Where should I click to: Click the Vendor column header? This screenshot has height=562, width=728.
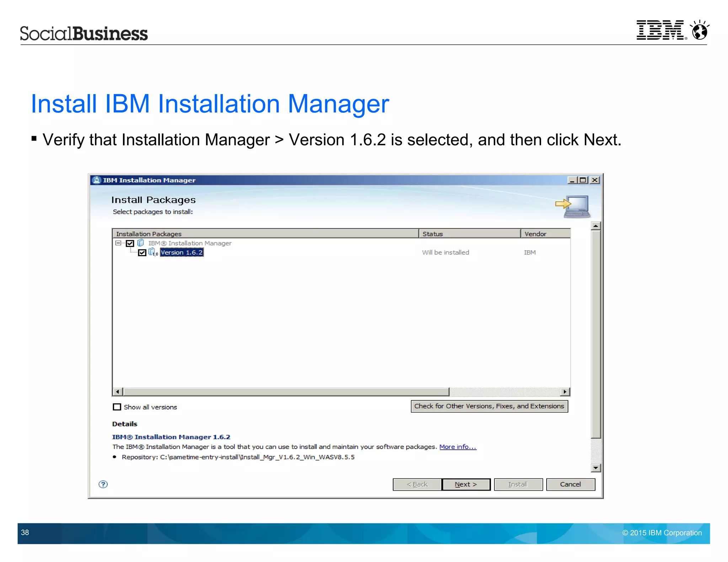click(x=546, y=233)
